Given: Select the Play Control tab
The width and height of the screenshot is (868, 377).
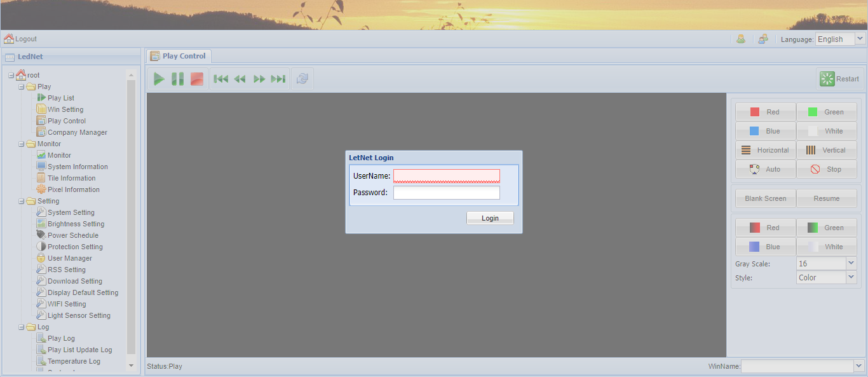Looking at the screenshot, I should 178,56.
